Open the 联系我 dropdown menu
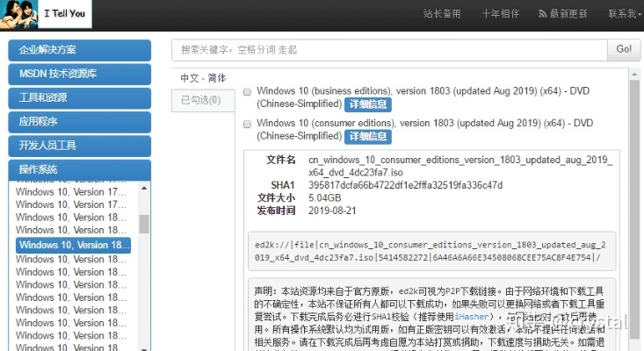 tap(624, 14)
